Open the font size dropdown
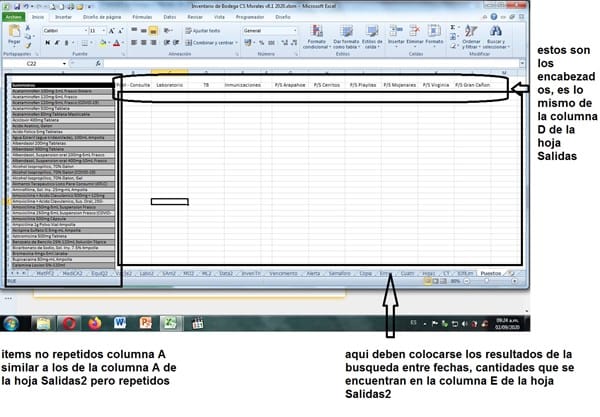This screenshot has height=417, width=600. 104,31
